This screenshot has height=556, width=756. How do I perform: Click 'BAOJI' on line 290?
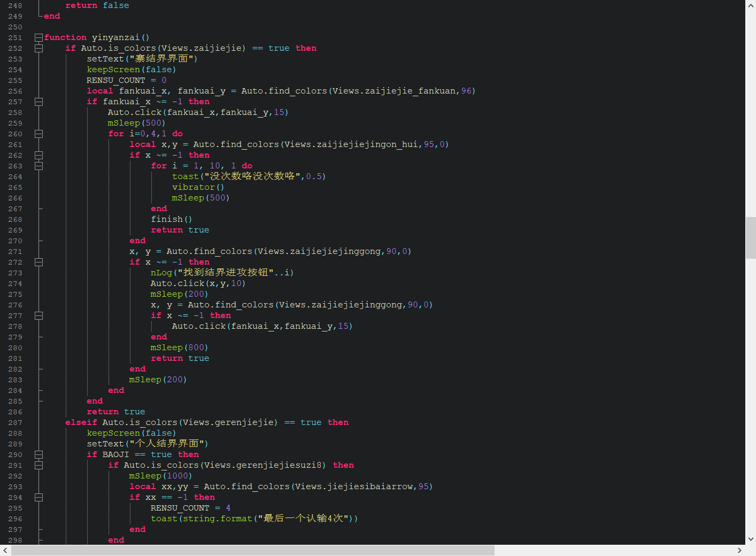click(x=116, y=454)
